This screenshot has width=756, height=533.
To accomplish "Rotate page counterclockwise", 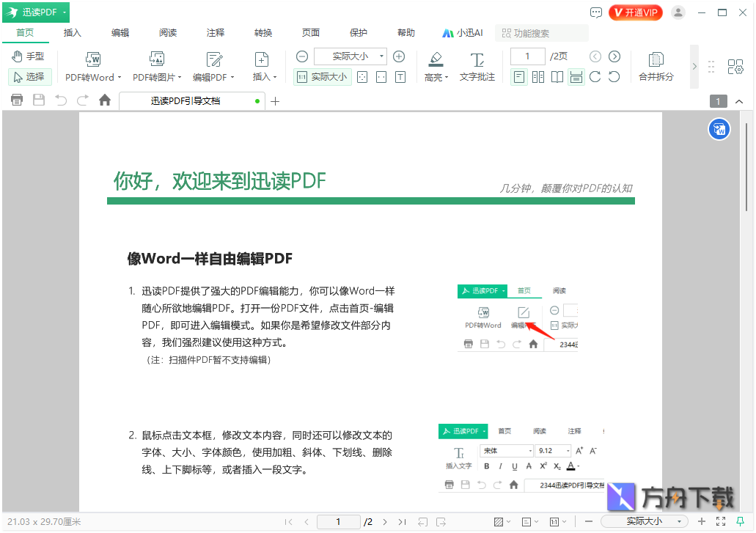I will (x=614, y=77).
